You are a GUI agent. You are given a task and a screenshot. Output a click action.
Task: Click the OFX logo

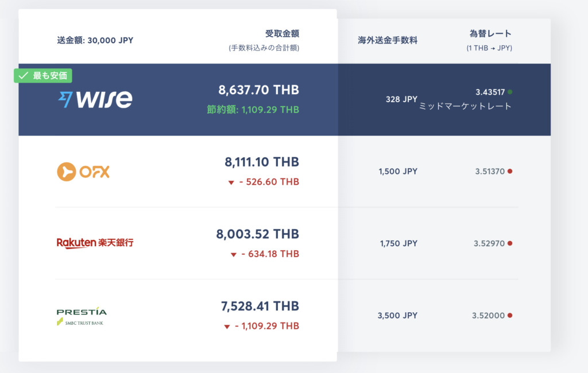click(x=83, y=172)
